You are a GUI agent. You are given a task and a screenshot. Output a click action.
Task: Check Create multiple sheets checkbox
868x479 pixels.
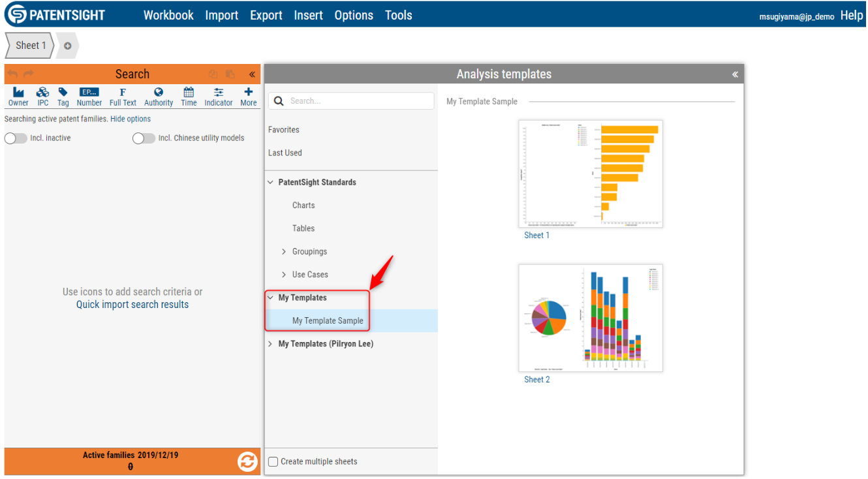pos(273,461)
